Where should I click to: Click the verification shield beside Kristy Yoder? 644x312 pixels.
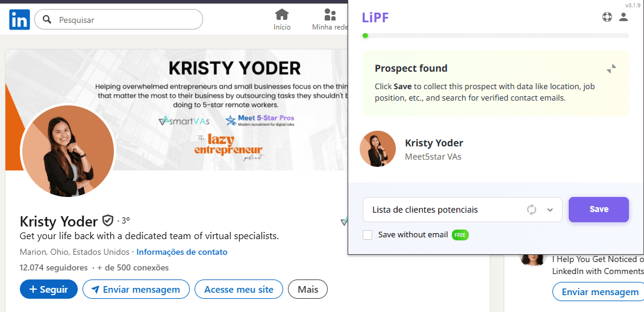108,220
